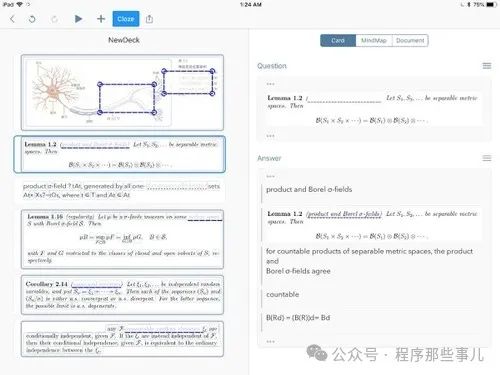The width and height of the screenshot is (500, 375).
Task: Tap the 1:24 AM clock
Action: click(x=251, y=5)
